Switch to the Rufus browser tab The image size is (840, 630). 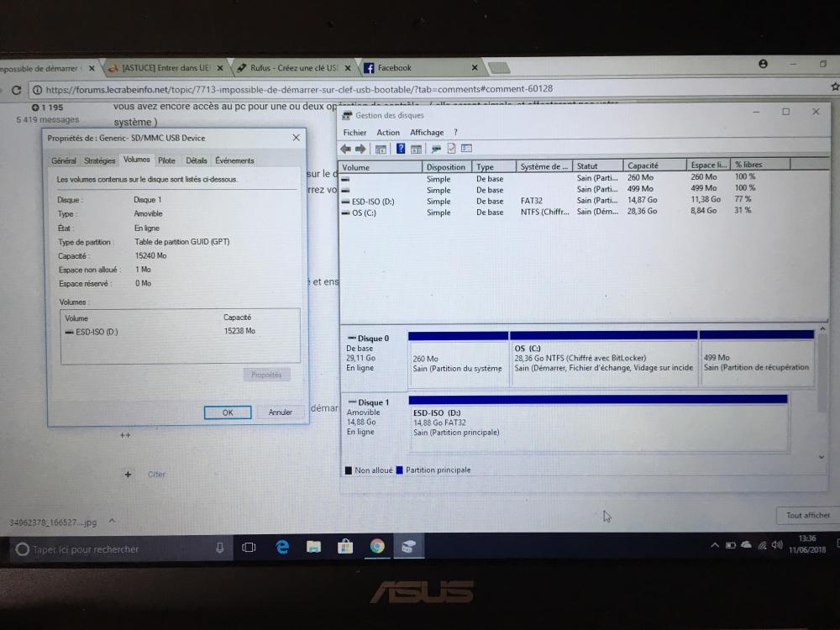point(293,68)
